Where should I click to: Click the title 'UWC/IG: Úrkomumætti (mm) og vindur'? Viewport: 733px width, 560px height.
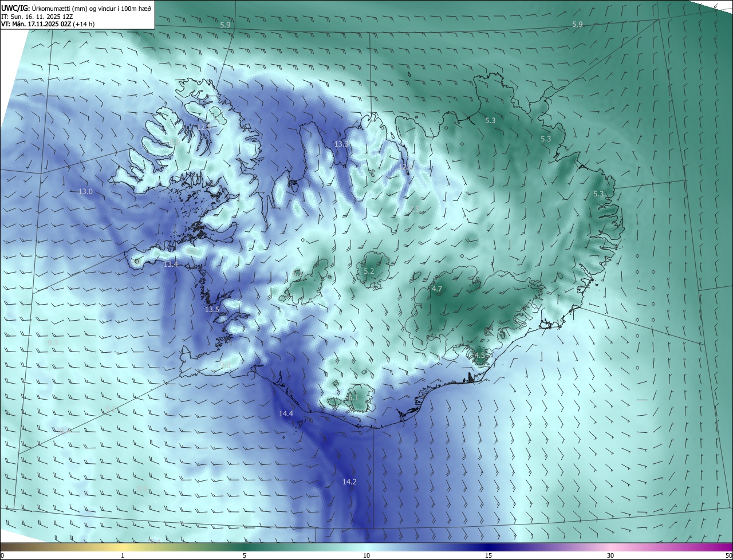[x=76, y=8]
